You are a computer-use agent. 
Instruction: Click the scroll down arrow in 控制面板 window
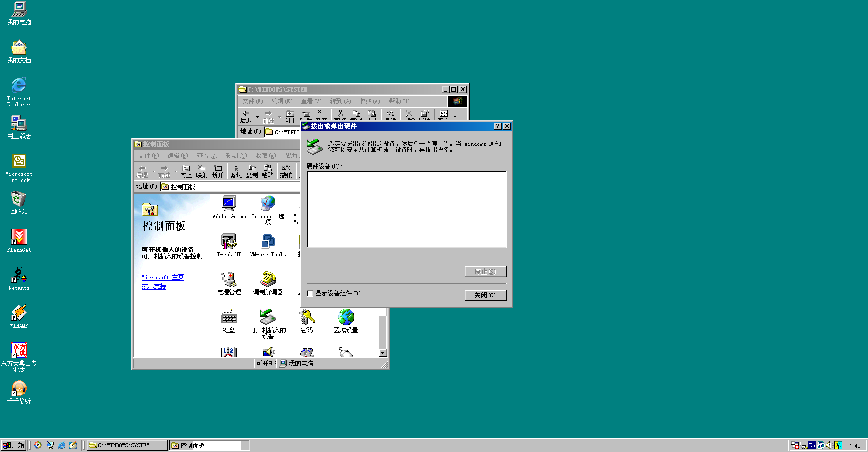tap(382, 353)
